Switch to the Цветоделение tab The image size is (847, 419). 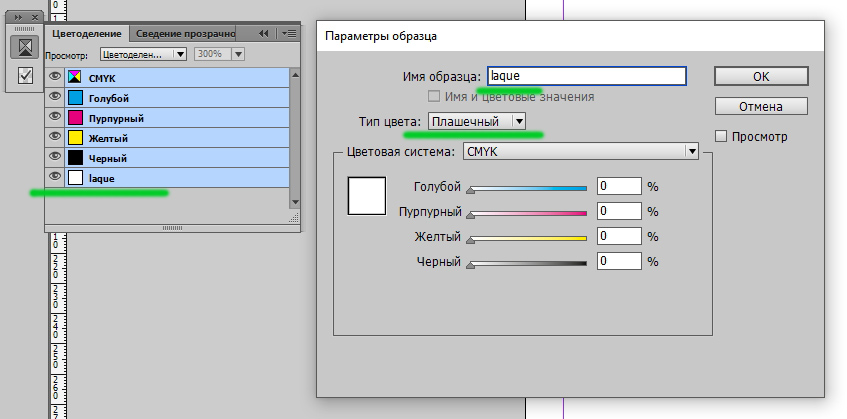86,33
